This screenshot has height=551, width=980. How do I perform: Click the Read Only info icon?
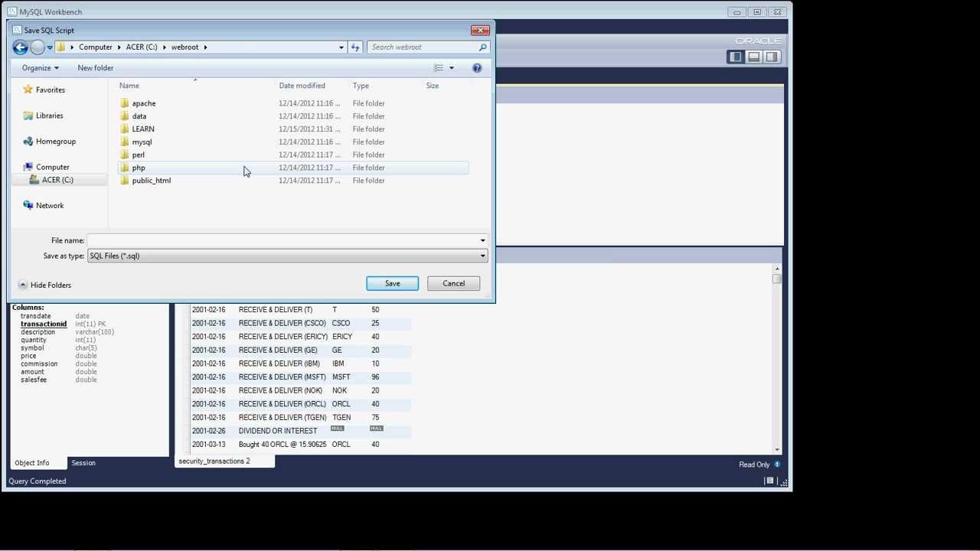[777, 465]
